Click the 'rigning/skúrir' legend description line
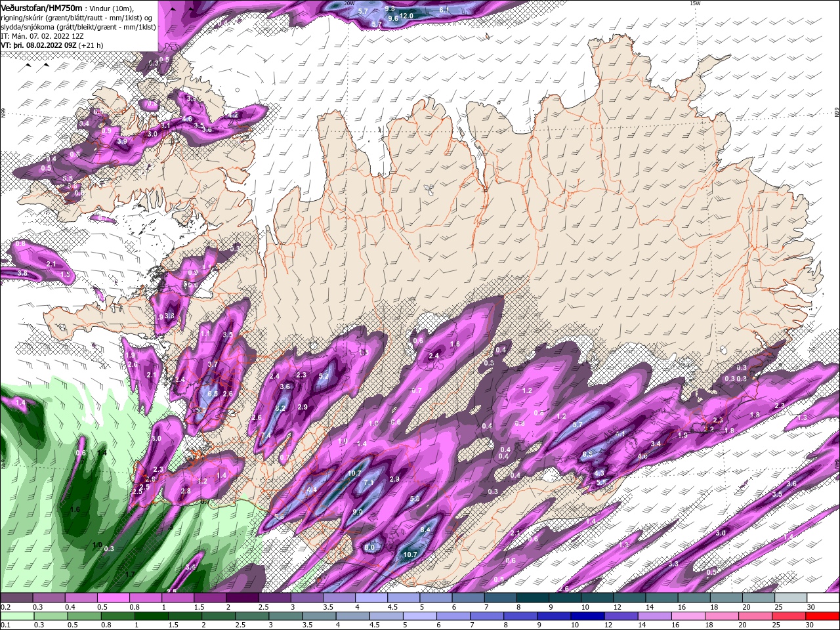 (77, 18)
